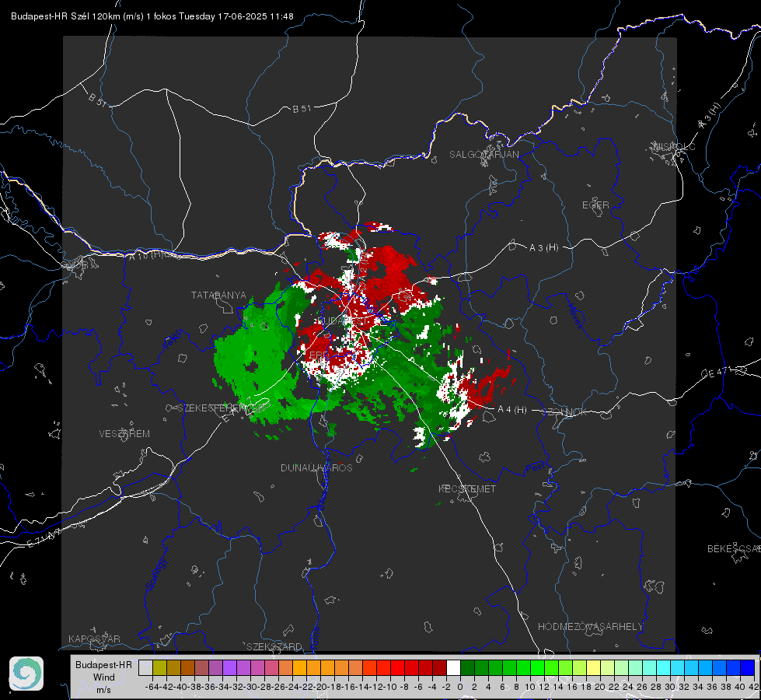Select the yellow swatch between 18 and 20
Image resolution: width=761 pixels, height=700 pixels.
(593, 667)
